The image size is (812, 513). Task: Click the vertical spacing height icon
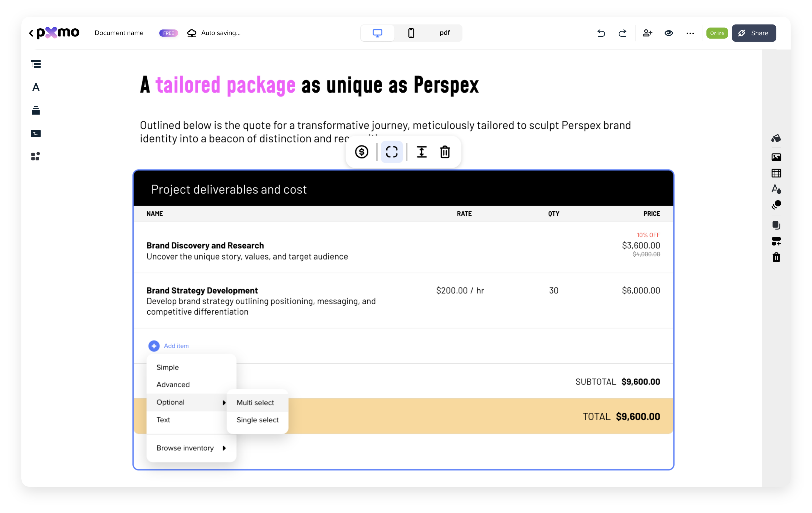[x=422, y=152]
